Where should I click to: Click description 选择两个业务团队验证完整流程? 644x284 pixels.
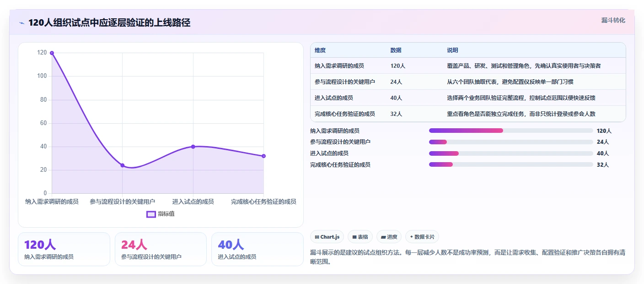click(486, 98)
